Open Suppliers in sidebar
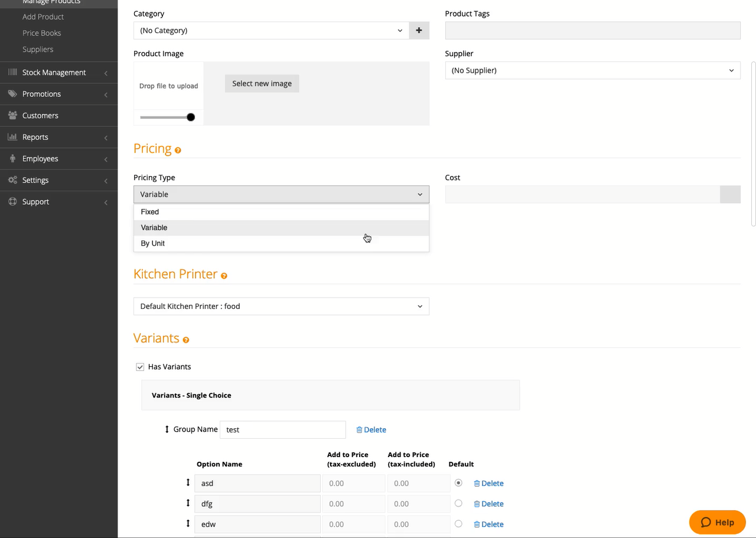 point(38,49)
